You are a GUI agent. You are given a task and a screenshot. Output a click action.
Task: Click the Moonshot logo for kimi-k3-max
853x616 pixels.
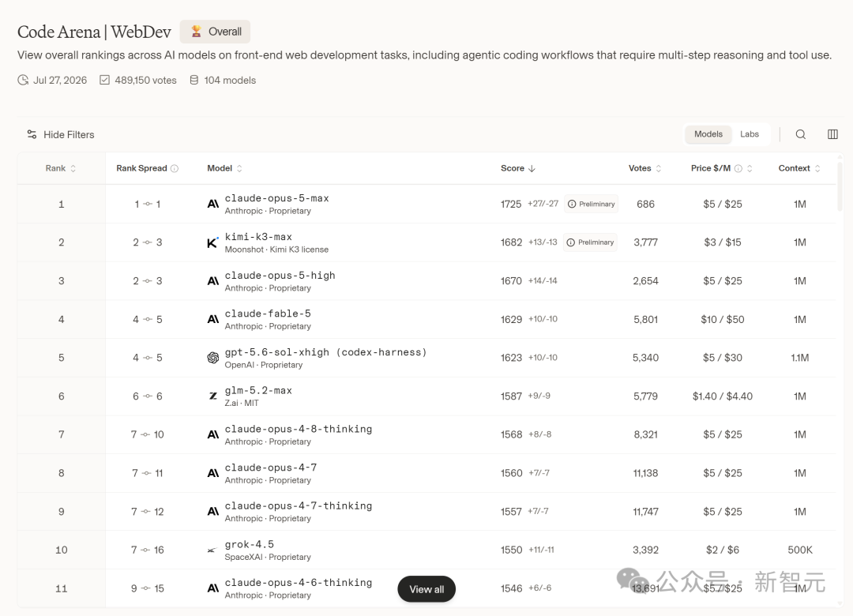[212, 242]
